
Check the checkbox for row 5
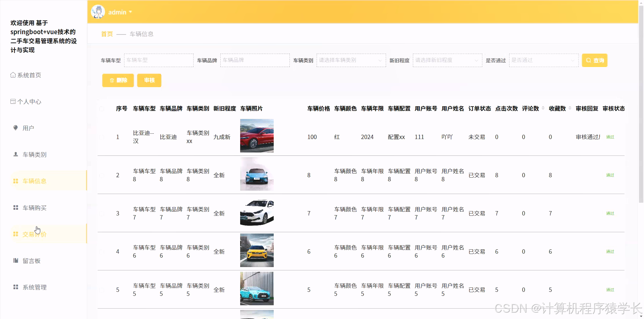coord(102,290)
